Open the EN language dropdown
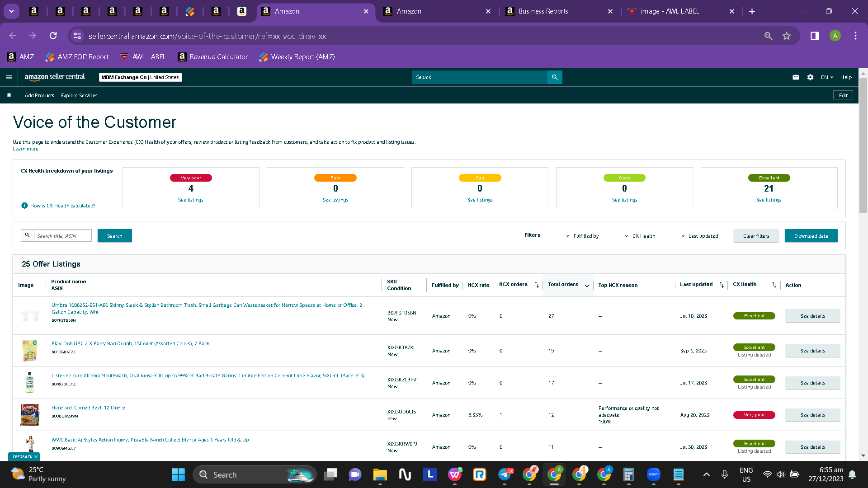Screen dimensions: 868x488 coord(826,77)
